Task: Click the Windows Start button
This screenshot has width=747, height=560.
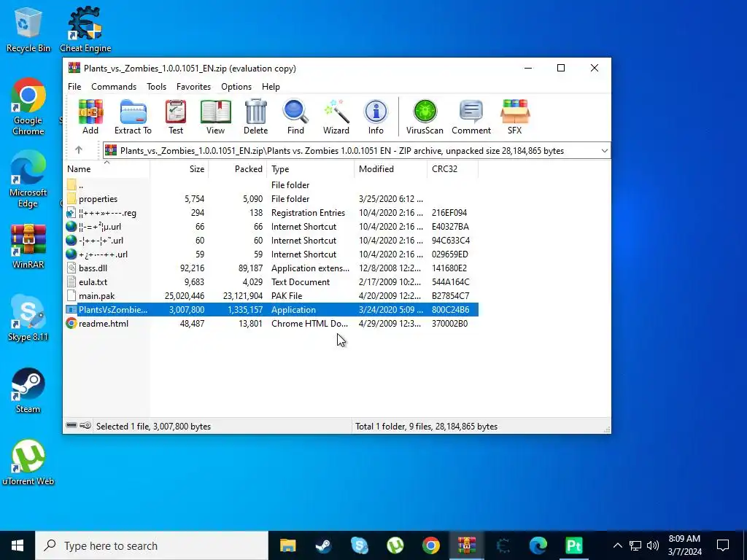Action: click(18, 545)
